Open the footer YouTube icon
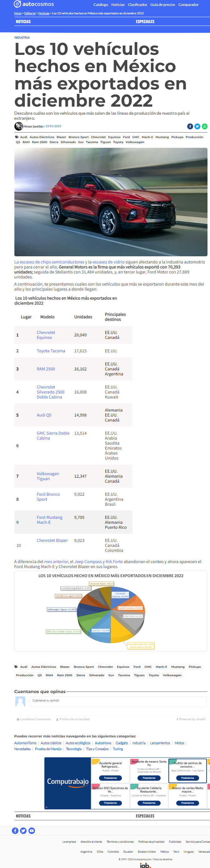 coord(32,831)
